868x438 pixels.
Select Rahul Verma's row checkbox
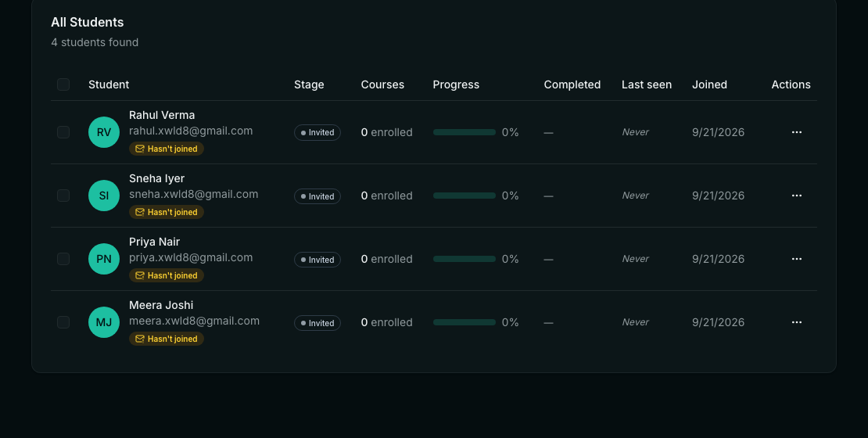(x=63, y=132)
